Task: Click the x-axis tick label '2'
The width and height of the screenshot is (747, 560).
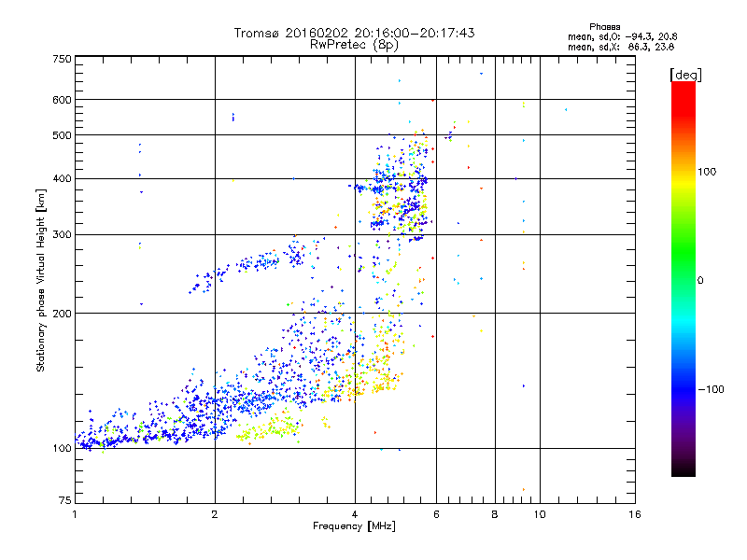Action: [215, 514]
